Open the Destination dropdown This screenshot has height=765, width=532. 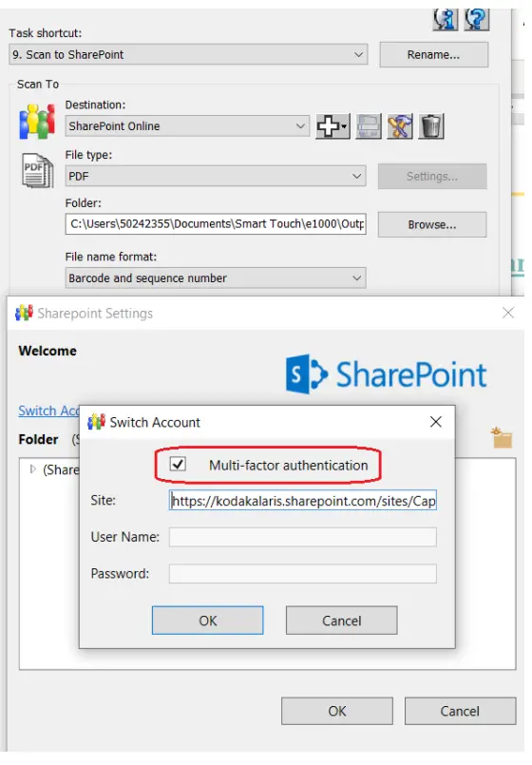187,125
